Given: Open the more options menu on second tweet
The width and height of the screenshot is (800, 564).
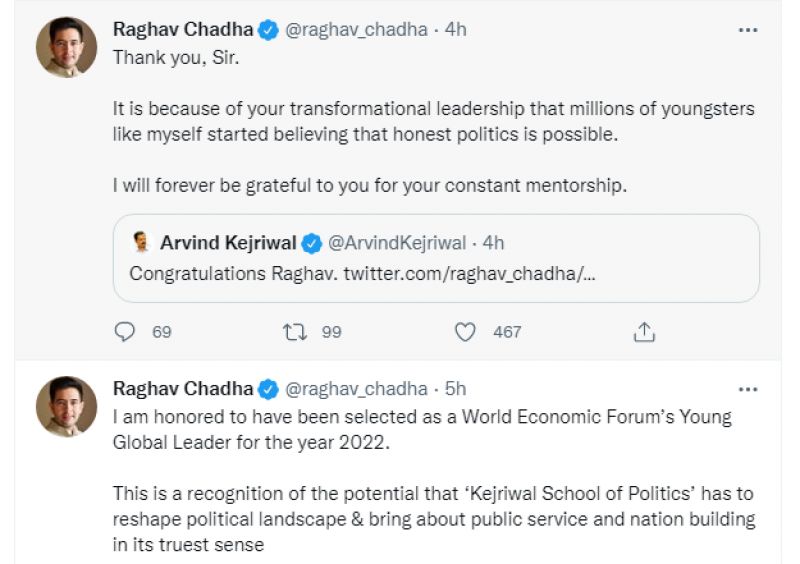Looking at the screenshot, I should point(747,389).
